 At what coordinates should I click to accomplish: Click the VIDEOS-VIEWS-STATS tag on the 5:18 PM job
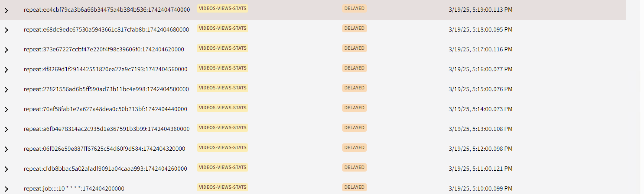[223, 28]
